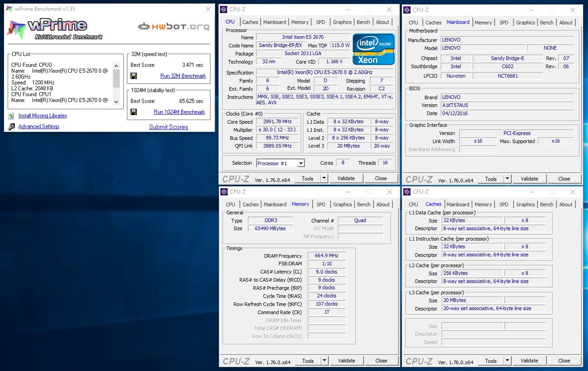Screen dimensions: 588x371
Task: Click the Command Rate value 1T
Action: (x=327, y=312)
